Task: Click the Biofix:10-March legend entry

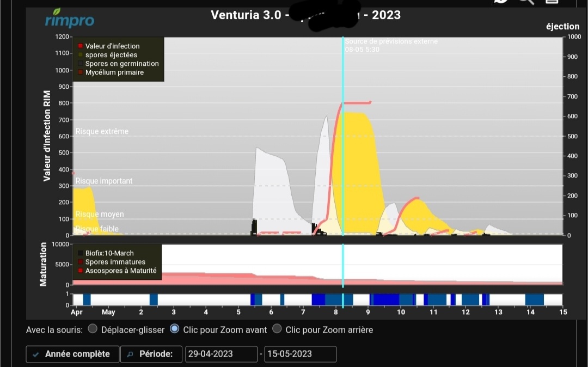Action: tap(106, 253)
